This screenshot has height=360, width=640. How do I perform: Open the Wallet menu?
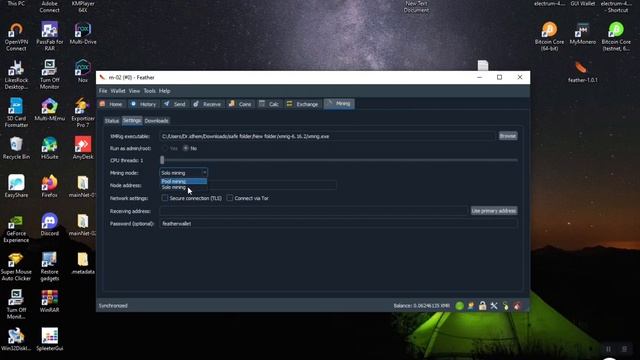point(118,91)
